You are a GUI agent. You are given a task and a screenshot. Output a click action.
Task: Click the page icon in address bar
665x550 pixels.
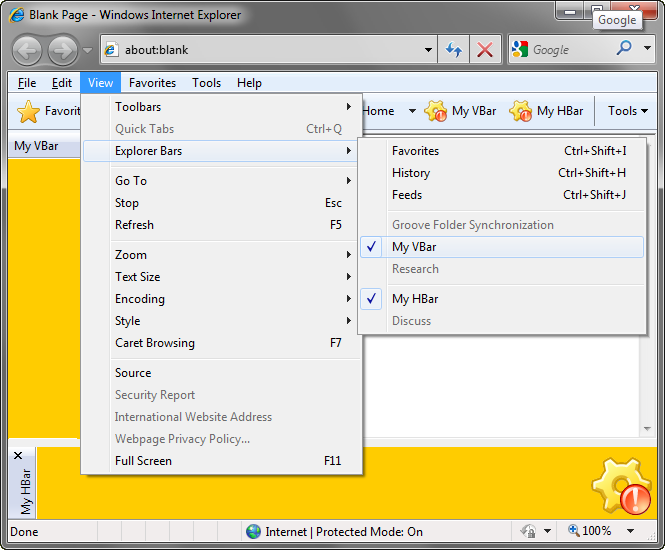tap(111, 50)
